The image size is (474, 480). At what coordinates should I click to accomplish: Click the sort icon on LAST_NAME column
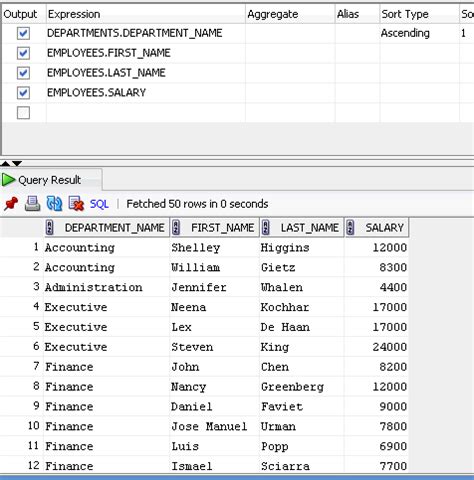266,228
